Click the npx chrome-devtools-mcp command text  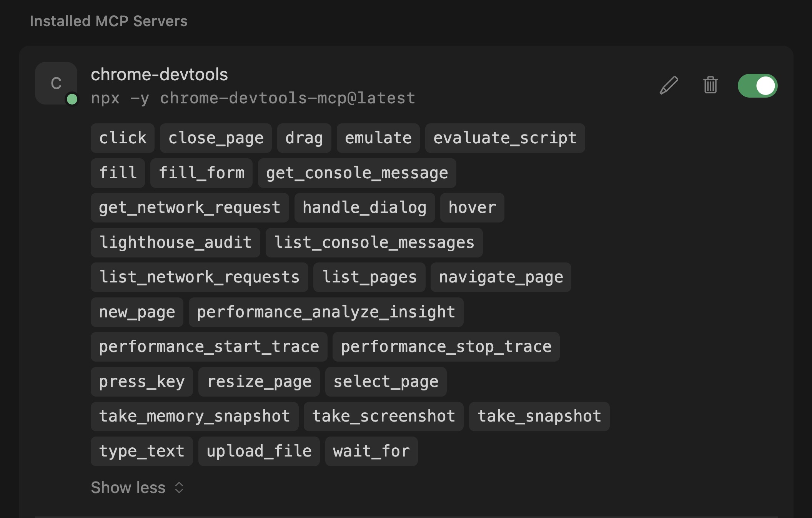coord(253,98)
